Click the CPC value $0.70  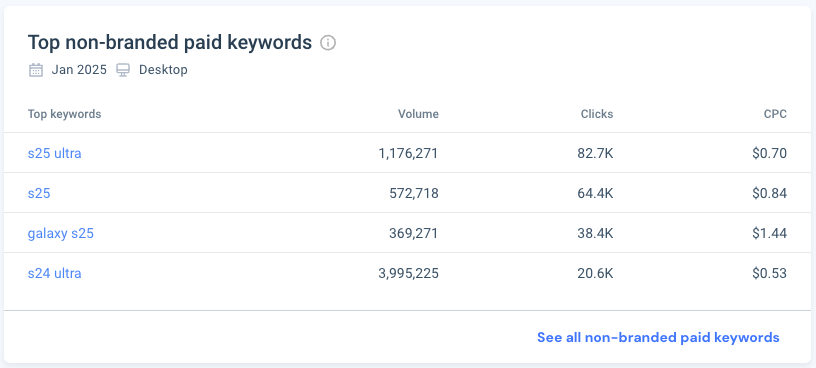[770, 154]
